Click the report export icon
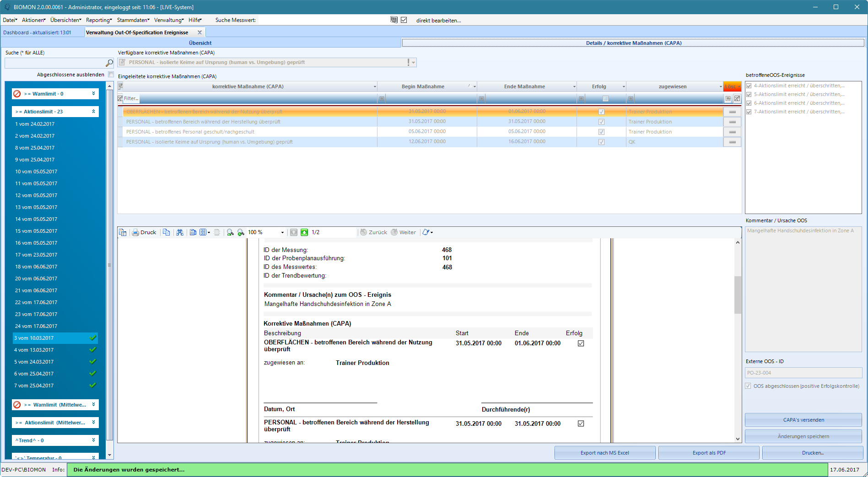Screen dimensions: 868x477 pos(426,232)
